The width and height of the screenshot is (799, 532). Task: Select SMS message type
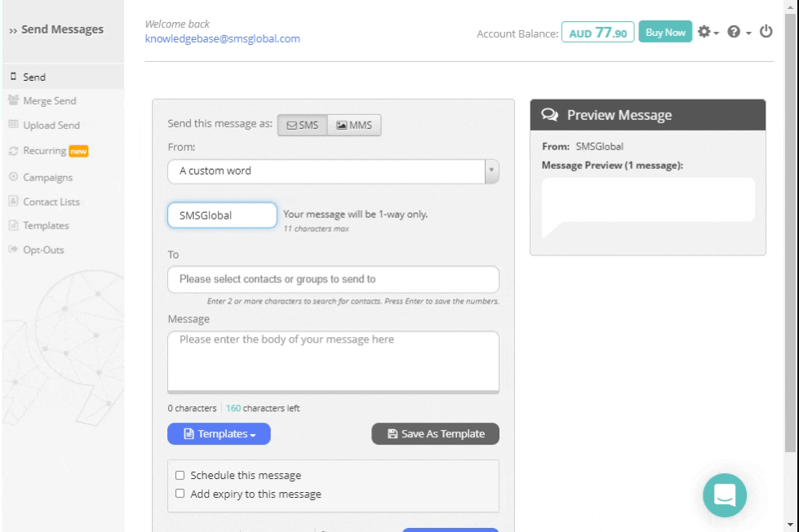point(303,125)
